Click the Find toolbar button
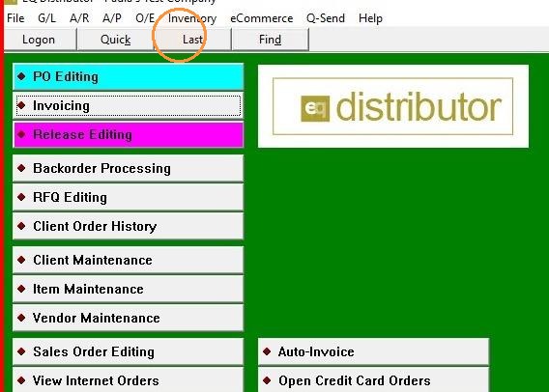This screenshot has height=392, width=549. pos(270,40)
